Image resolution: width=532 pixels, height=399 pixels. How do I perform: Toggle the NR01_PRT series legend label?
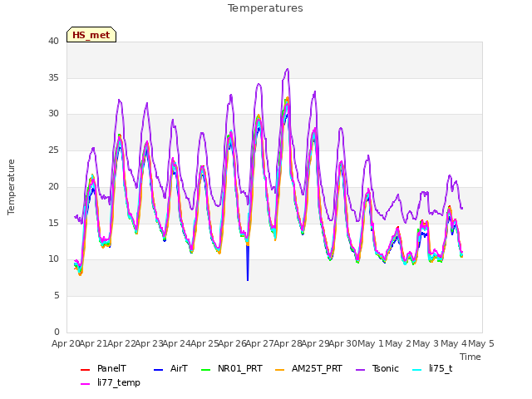pyautogui.click(x=240, y=368)
